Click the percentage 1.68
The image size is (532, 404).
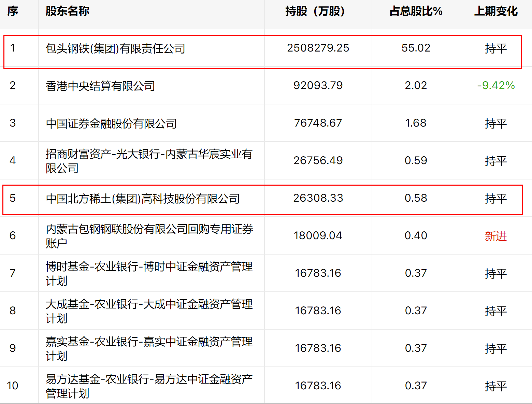[x=416, y=123]
